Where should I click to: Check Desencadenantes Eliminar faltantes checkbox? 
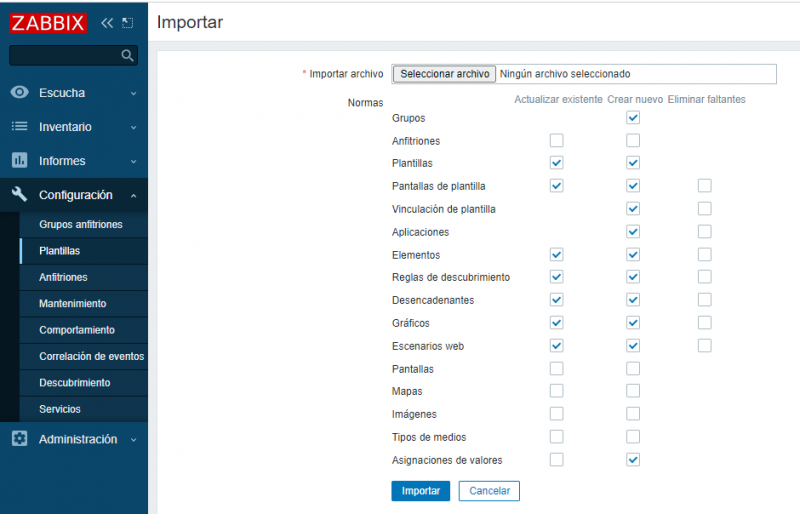(705, 300)
